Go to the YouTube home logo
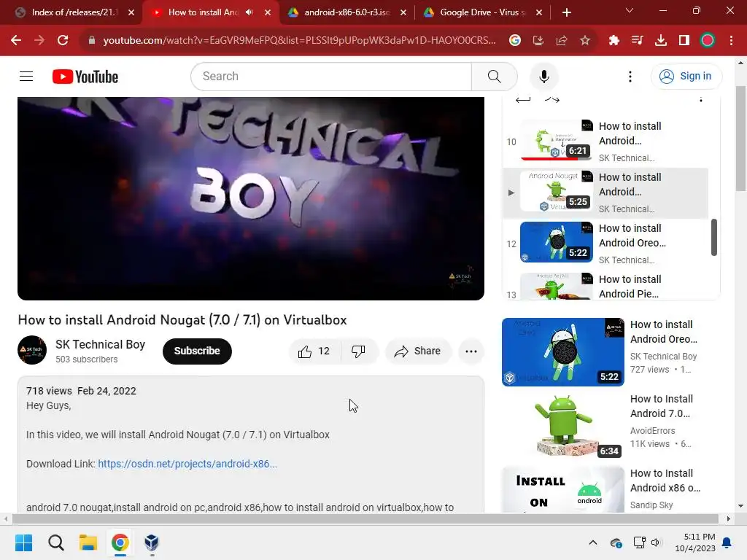747x560 pixels. coord(85,76)
